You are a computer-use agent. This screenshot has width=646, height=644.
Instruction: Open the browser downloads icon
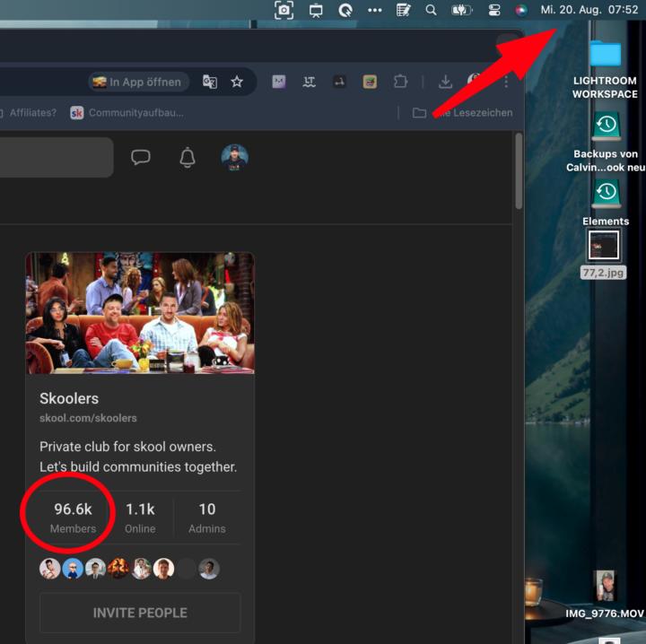445,82
